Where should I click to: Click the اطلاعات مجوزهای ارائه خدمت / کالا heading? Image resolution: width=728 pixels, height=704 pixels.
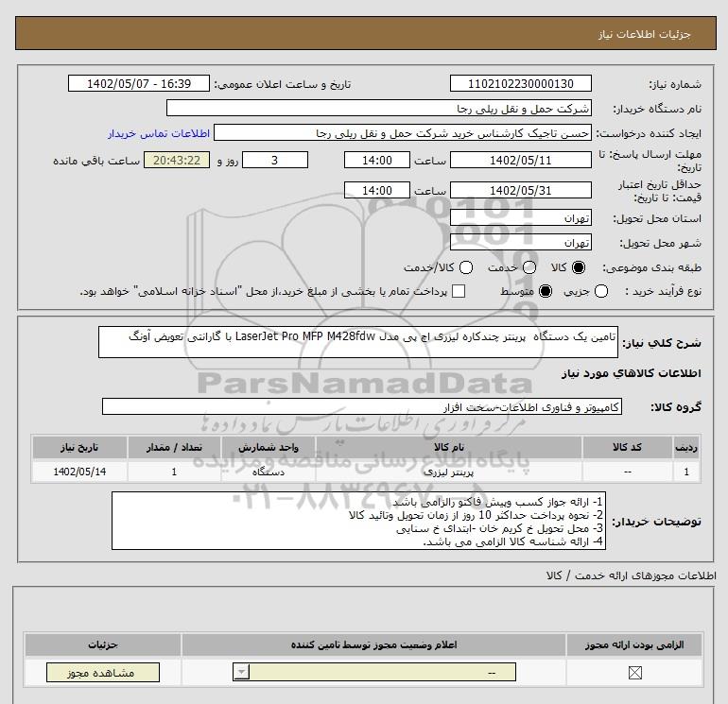(x=631, y=575)
